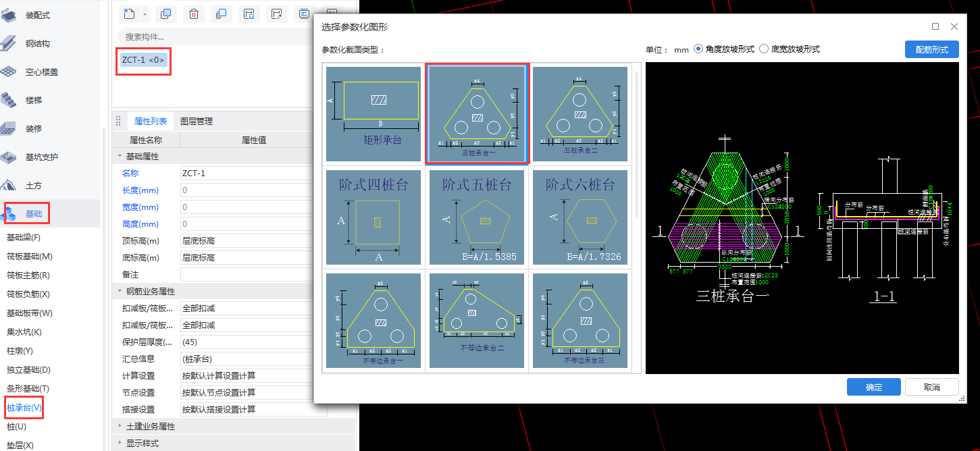Choose the 矩形承台 thumbnail

[x=373, y=113]
